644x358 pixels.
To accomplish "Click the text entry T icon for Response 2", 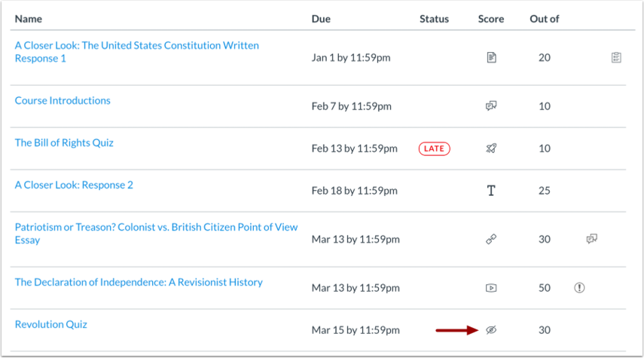I will 491,191.
